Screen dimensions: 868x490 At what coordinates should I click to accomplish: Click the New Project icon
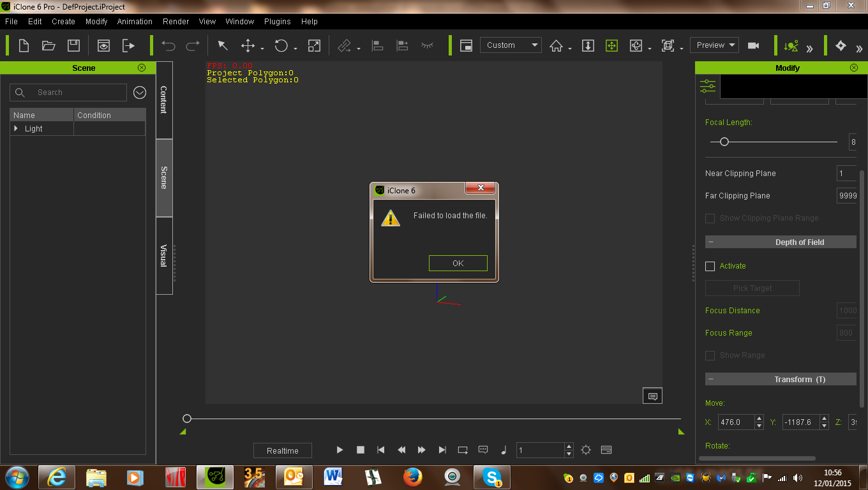tap(24, 45)
